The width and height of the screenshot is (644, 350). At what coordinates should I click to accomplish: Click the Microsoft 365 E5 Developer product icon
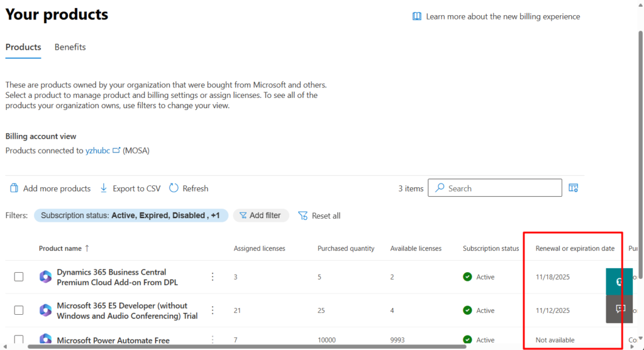point(45,310)
